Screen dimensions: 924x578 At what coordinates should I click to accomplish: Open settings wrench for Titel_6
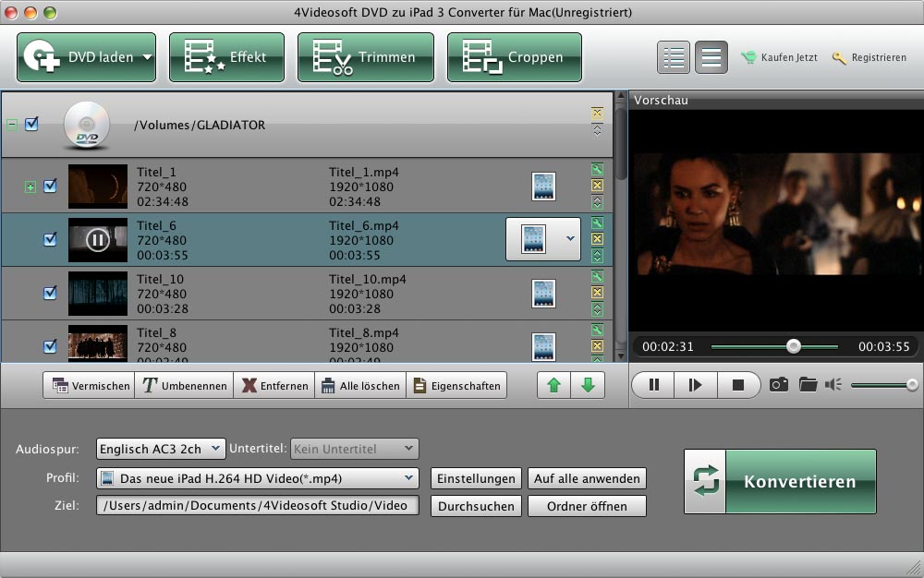point(597,223)
